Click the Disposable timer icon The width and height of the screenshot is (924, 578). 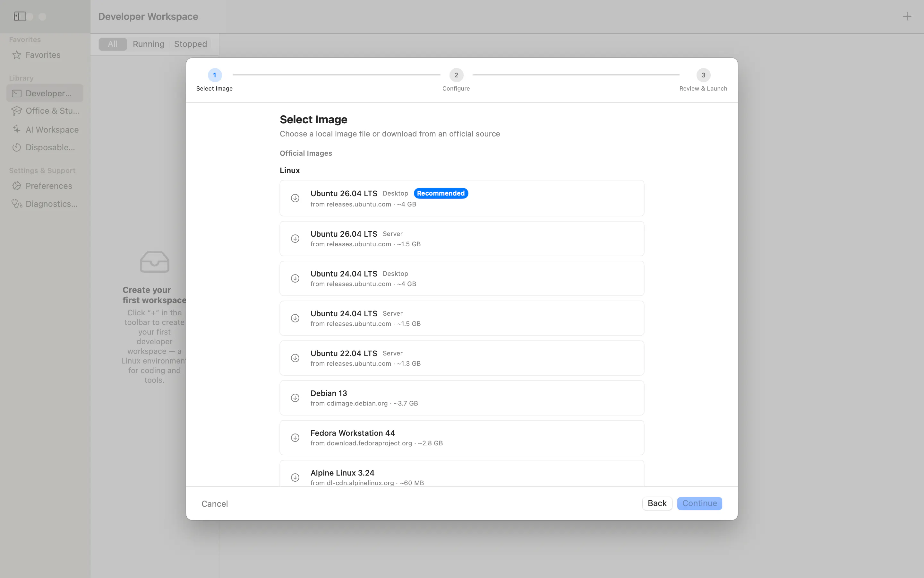[16, 148]
